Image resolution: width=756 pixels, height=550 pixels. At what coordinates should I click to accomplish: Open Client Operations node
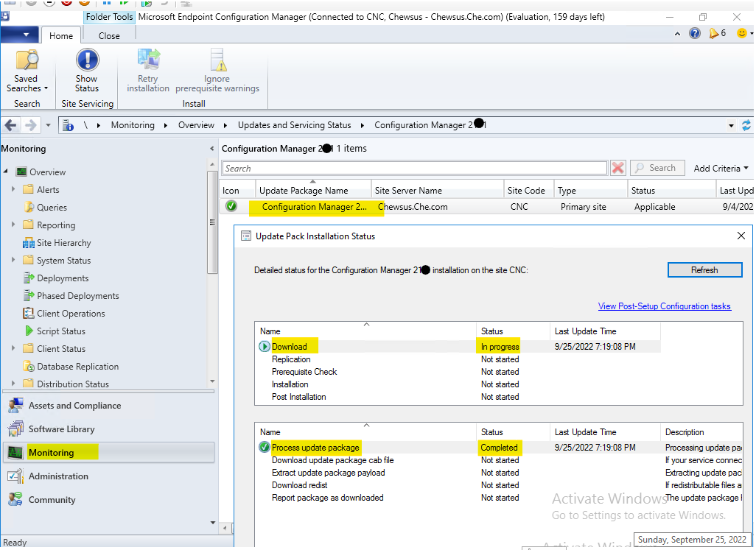pyautogui.click(x=71, y=314)
